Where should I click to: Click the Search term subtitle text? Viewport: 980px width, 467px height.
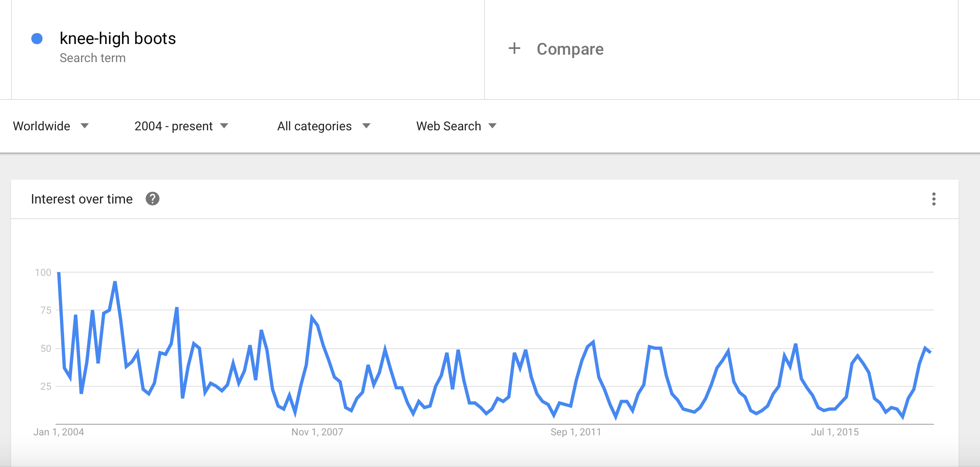[93, 58]
